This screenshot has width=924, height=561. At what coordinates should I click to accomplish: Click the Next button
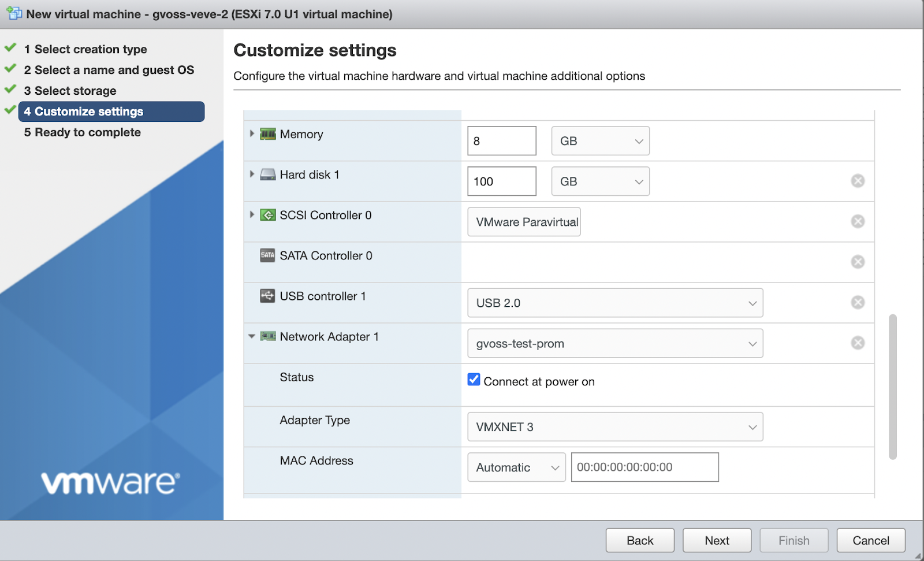[x=717, y=540]
